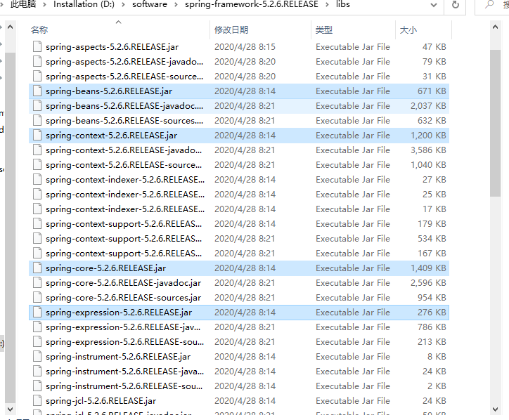The image size is (509, 420).
Task: Select spring-beans-5.2.6.RELEASE-sources file
Action: click(x=239, y=121)
